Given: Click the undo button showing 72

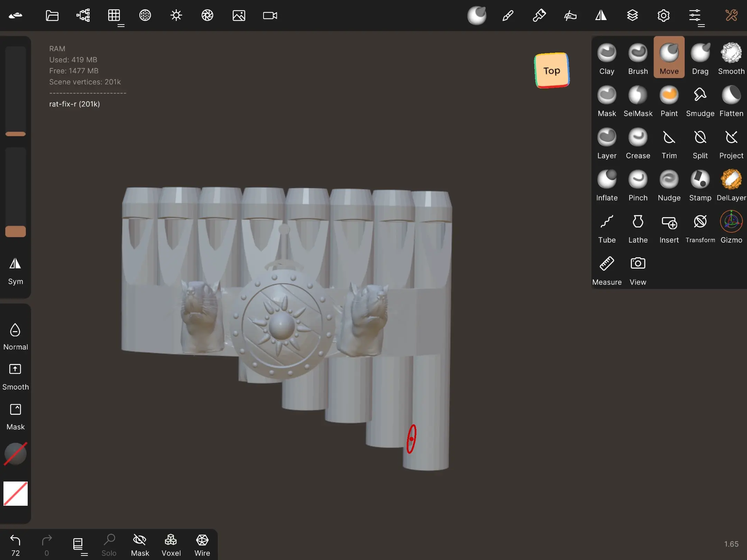Looking at the screenshot, I should coord(16,545).
